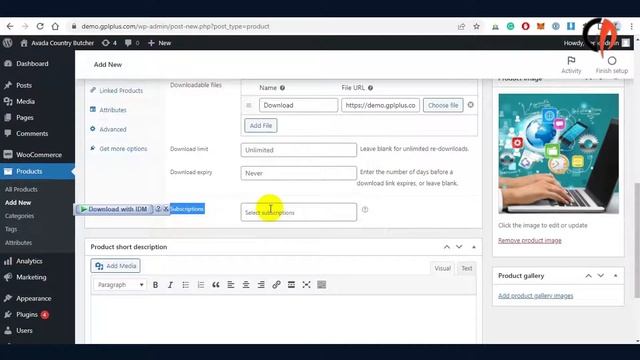
Task: Click the Download limit input field
Action: pos(299,150)
